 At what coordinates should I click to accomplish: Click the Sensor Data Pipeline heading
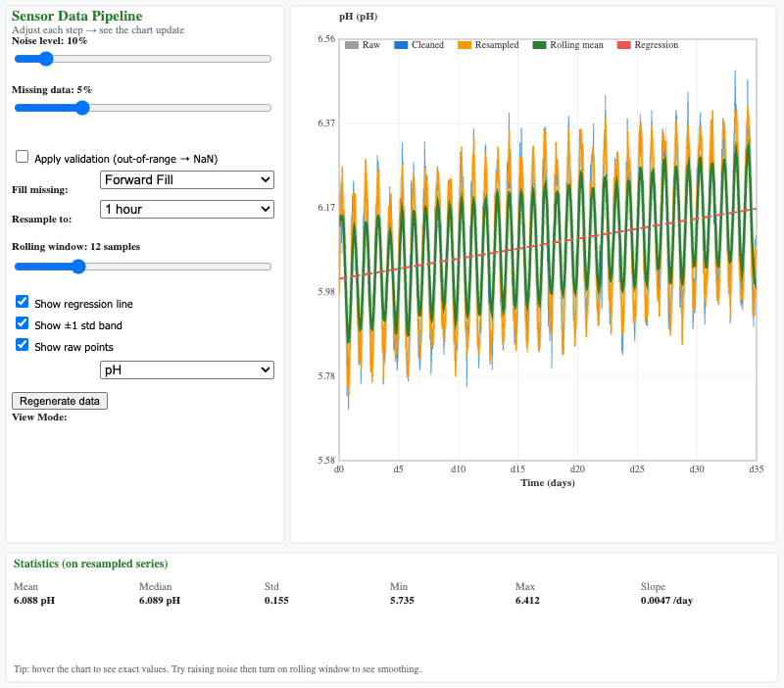pyautogui.click(x=77, y=16)
